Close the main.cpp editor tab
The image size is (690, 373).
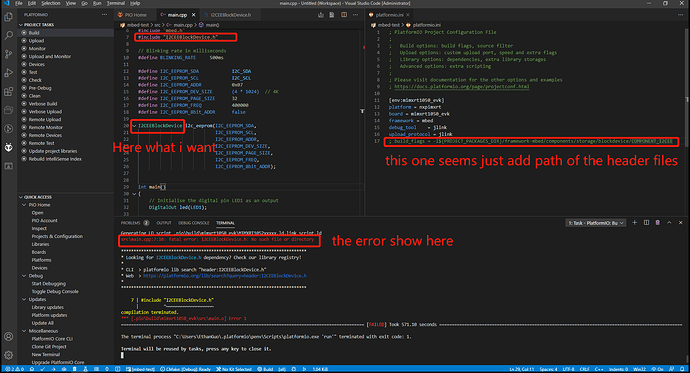tap(193, 15)
